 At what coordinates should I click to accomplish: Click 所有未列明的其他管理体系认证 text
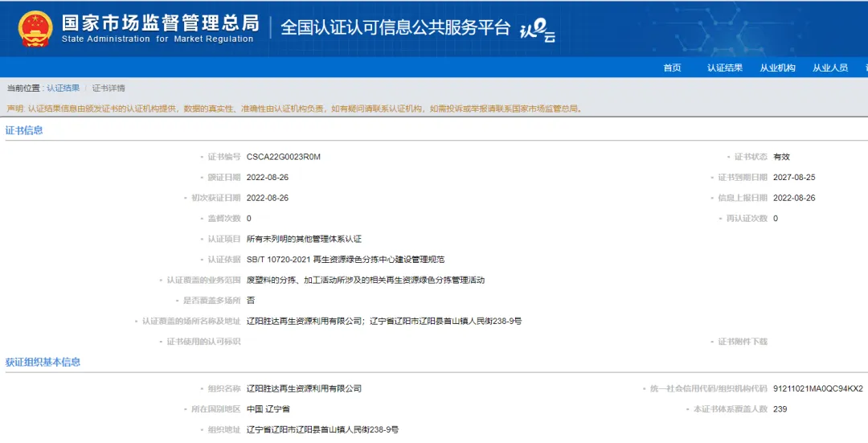(304, 239)
